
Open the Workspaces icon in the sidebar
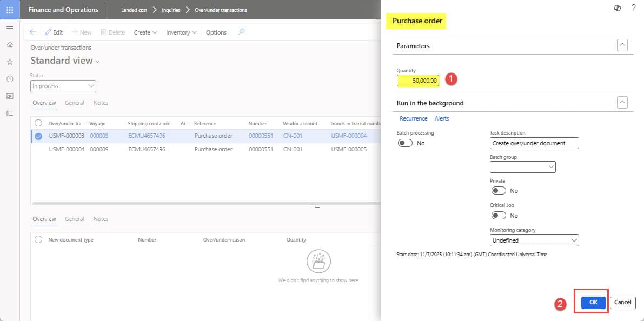tap(9, 96)
